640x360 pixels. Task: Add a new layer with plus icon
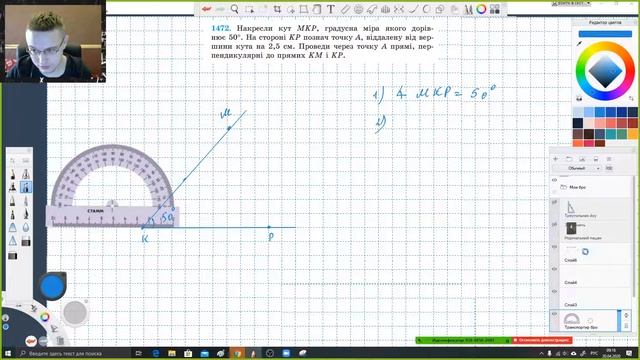click(x=556, y=159)
